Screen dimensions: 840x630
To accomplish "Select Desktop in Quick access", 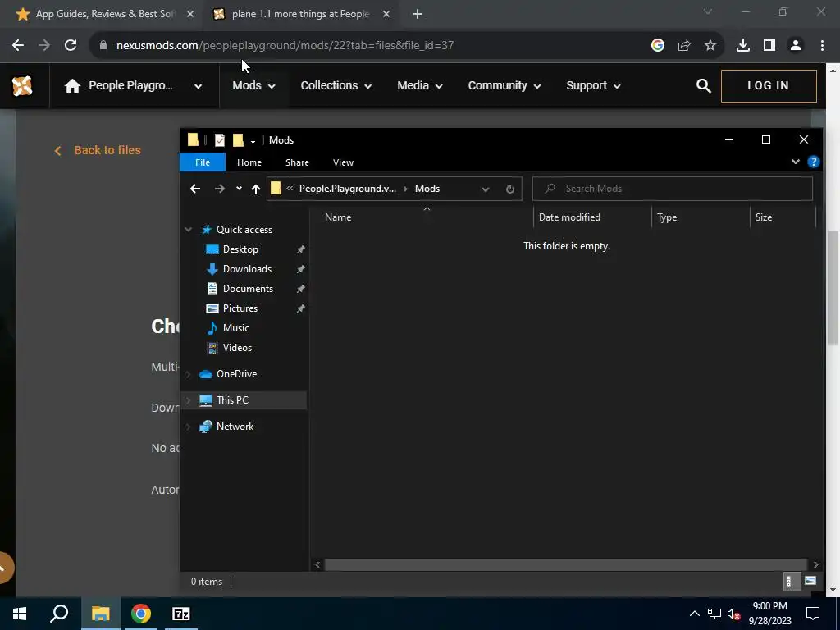I will click(240, 249).
